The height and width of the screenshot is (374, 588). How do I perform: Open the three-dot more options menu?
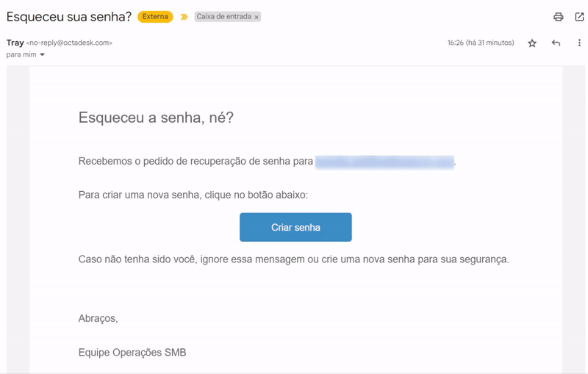579,43
